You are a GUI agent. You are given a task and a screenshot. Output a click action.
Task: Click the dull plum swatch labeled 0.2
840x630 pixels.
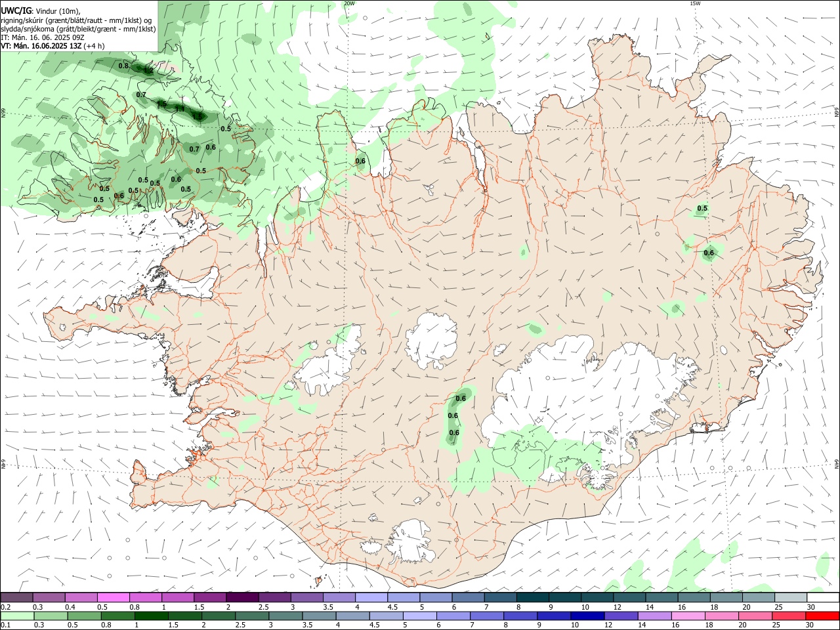coord(16,598)
